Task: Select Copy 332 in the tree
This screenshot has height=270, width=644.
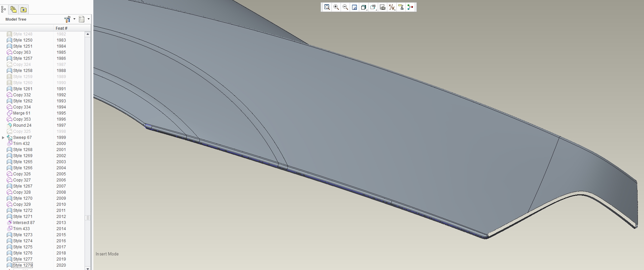Action: point(22,95)
